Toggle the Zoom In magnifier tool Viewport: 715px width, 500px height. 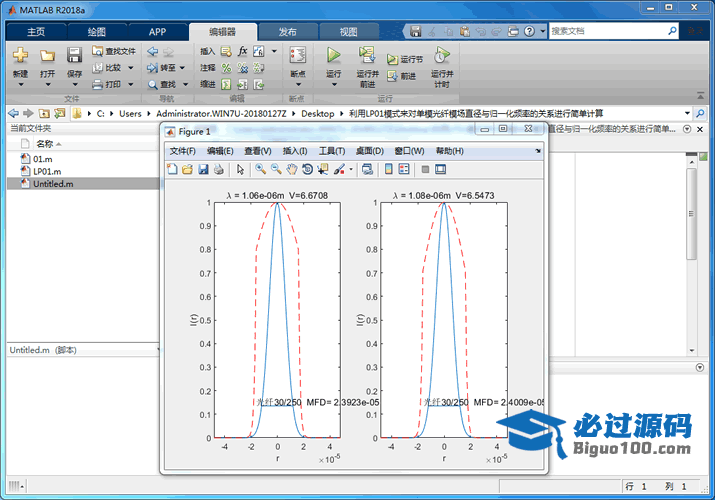point(260,170)
